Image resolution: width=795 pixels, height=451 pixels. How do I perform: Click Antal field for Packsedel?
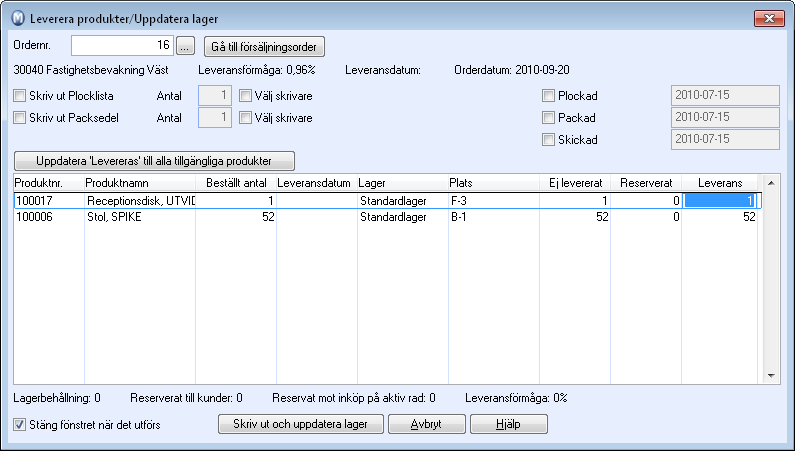pos(215,118)
